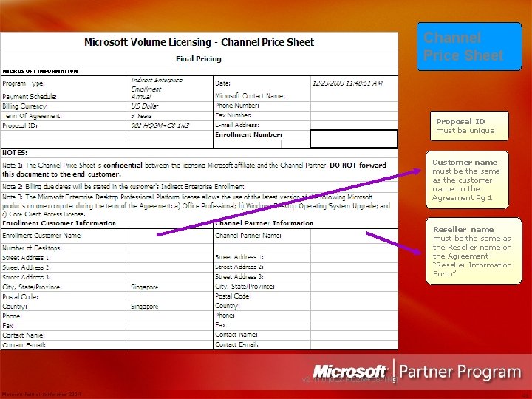Click the 'Fax Number:' label
This screenshot has width=532, height=399.
233,115
